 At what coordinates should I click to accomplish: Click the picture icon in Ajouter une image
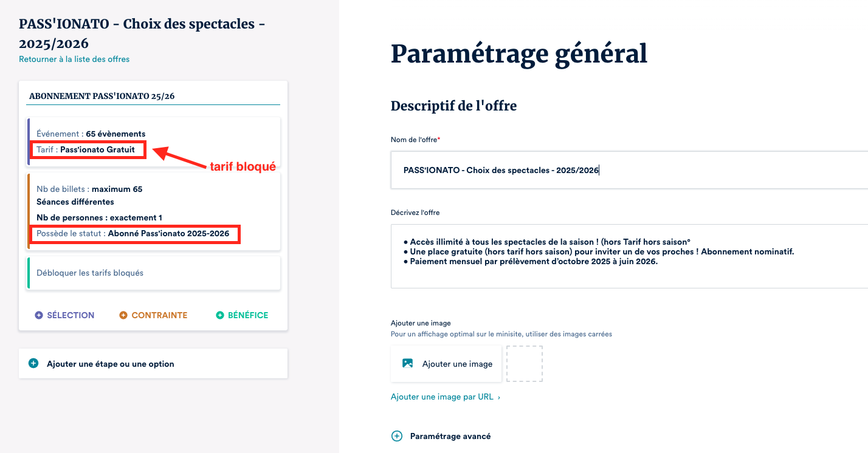[x=407, y=364]
